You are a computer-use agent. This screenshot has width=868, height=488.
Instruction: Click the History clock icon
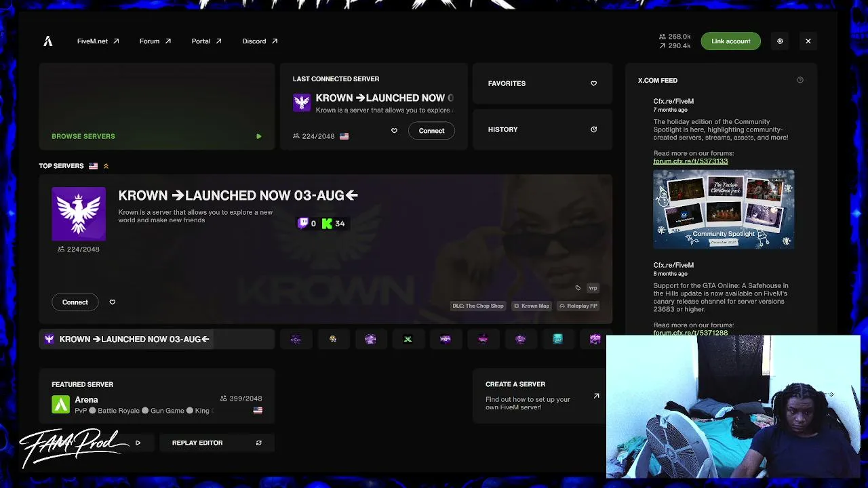593,129
